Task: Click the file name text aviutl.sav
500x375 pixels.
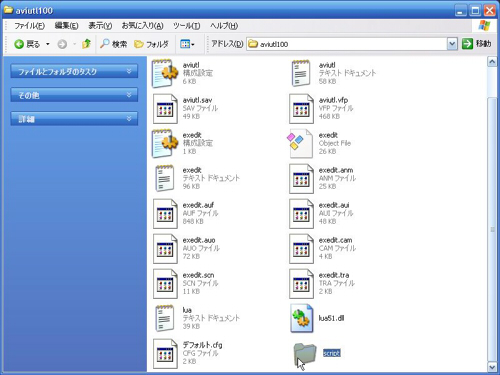Action: pos(197,100)
